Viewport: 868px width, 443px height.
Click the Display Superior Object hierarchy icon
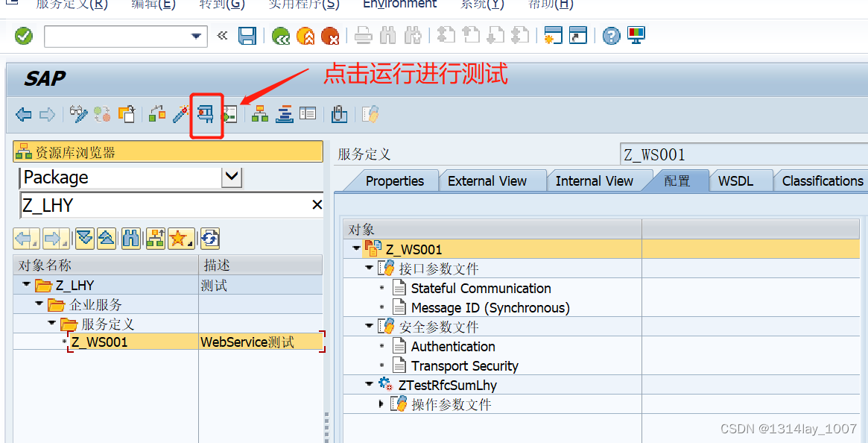pyautogui.click(x=156, y=239)
